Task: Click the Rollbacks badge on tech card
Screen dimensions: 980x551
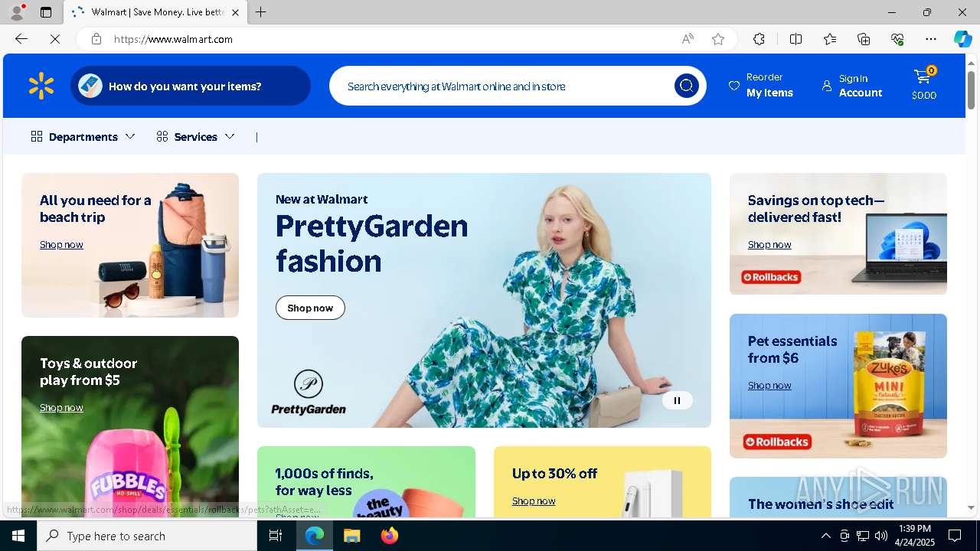Action: (x=771, y=277)
